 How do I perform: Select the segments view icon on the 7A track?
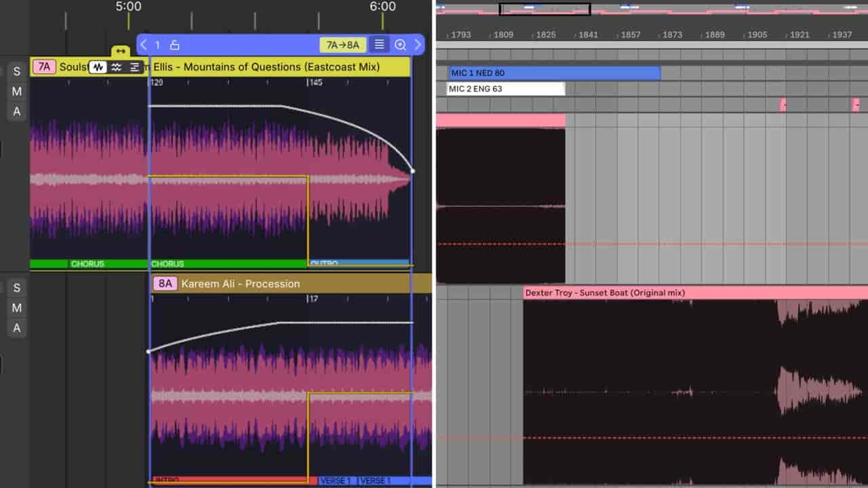(134, 67)
